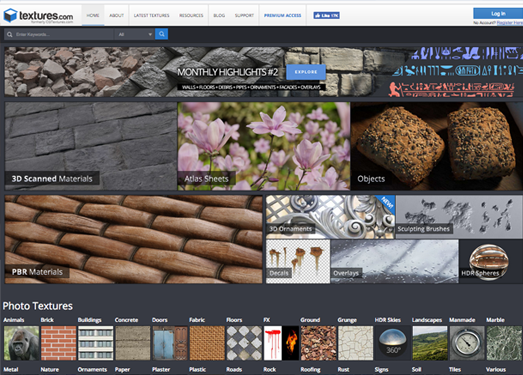Open the Decals tile
The image size is (523, 375).
[x=298, y=262]
